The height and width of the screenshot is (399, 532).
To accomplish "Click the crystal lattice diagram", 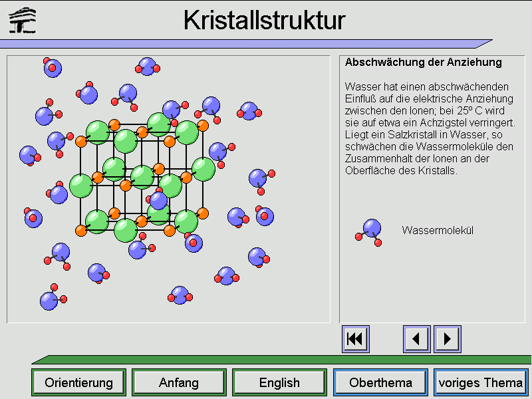I will click(x=142, y=177).
